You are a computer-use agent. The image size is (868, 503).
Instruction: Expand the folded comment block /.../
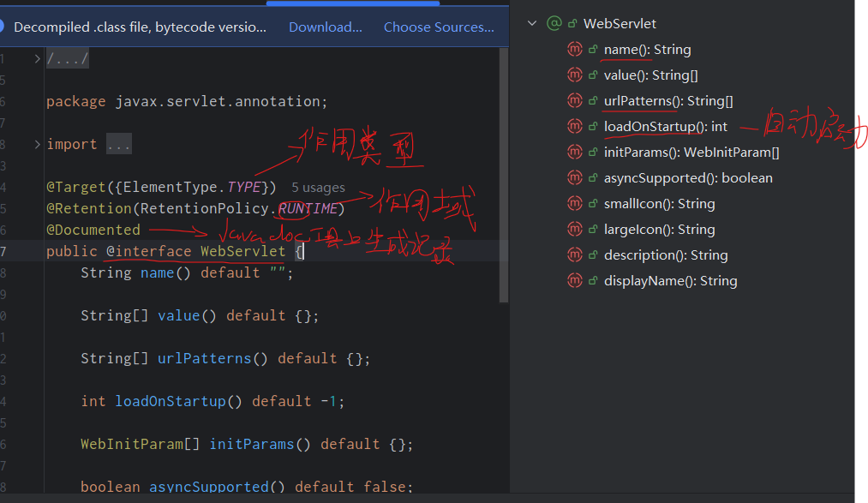point(37,58)
